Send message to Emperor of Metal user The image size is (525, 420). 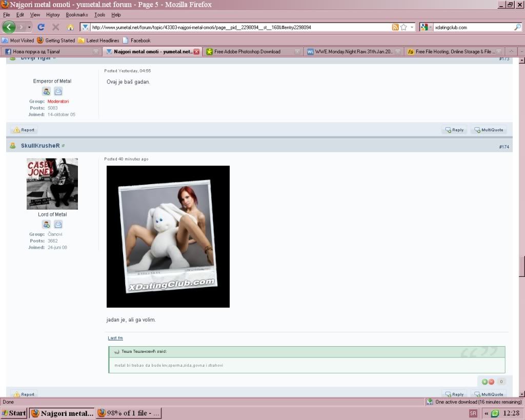(x=58, y=91)
